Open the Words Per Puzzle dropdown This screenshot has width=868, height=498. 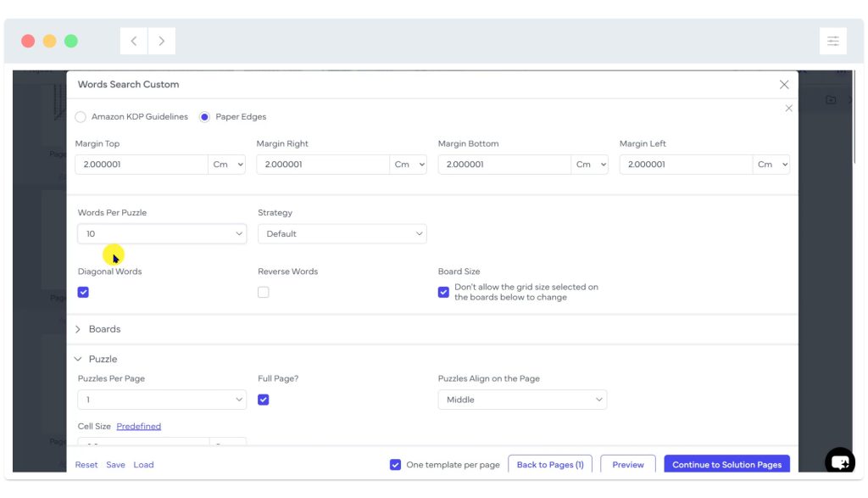click(x=162, y=234)
